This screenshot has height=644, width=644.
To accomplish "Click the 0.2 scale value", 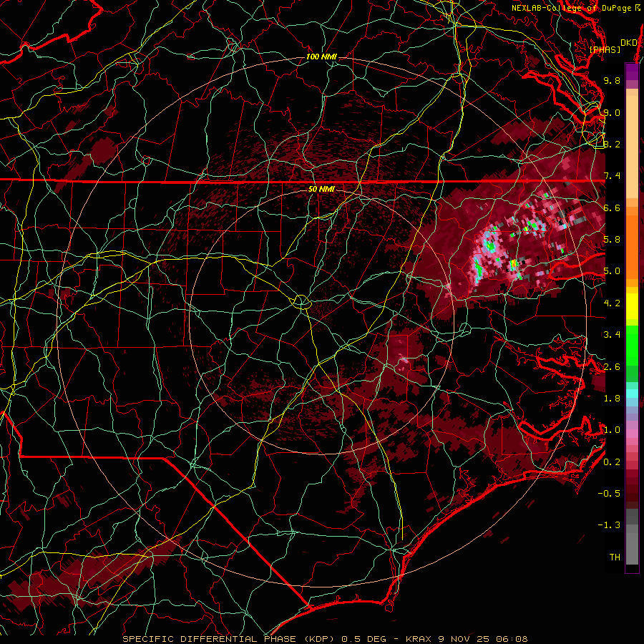I will coord(612,462).
